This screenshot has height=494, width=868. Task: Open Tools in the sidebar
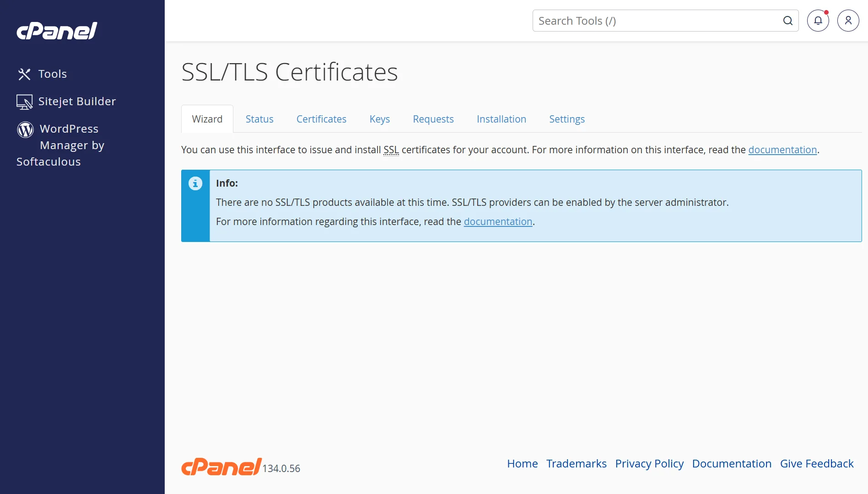pyautogui.click(x=53, y=74)
